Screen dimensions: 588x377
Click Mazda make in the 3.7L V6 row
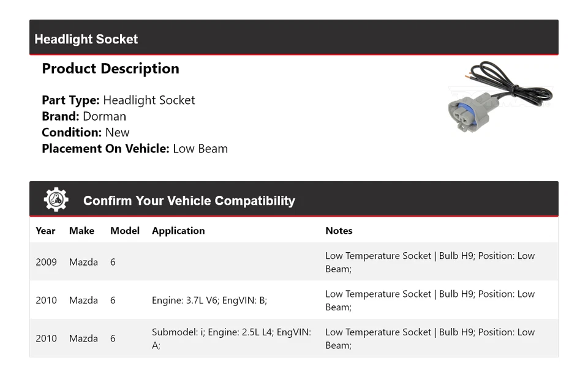[83, 300]
